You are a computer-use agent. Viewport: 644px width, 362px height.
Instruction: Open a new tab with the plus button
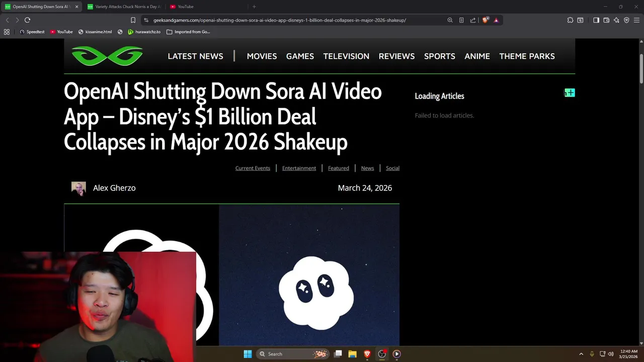point(254,7)
